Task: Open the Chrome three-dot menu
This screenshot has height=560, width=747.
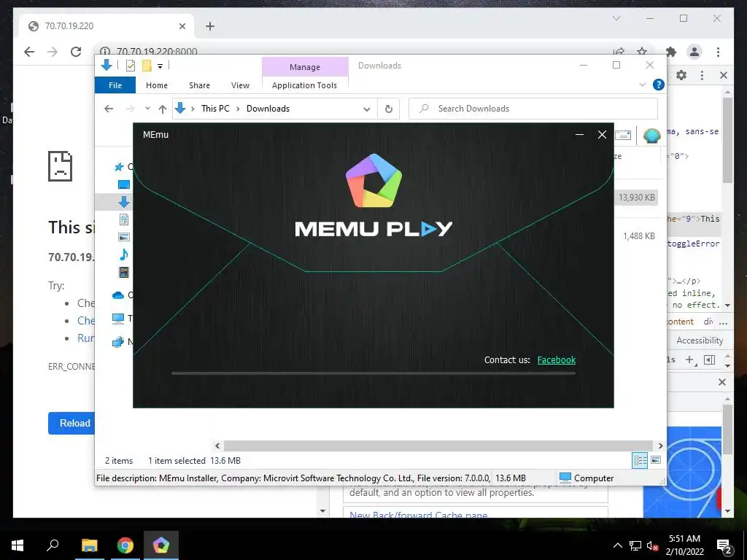Action: (x=718, y=52)
